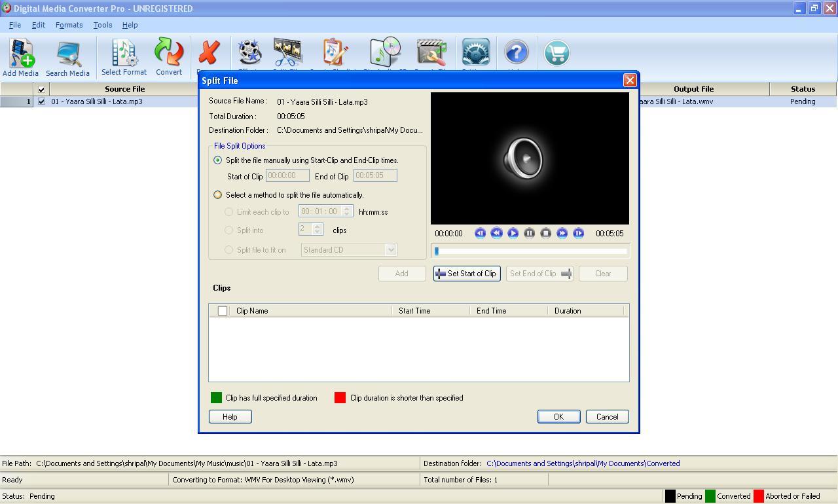
Task: Sort by Clip Name column header
Action: (x=310, y=311)
